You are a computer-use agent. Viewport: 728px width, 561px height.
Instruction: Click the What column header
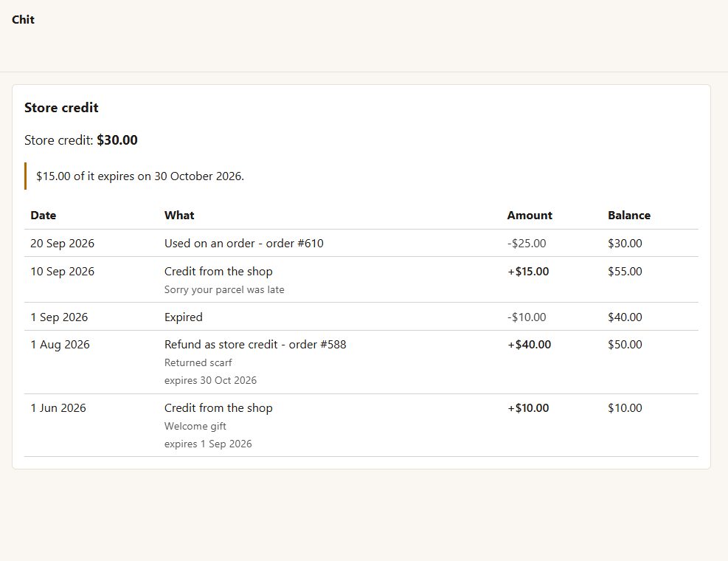click(179, 216)
